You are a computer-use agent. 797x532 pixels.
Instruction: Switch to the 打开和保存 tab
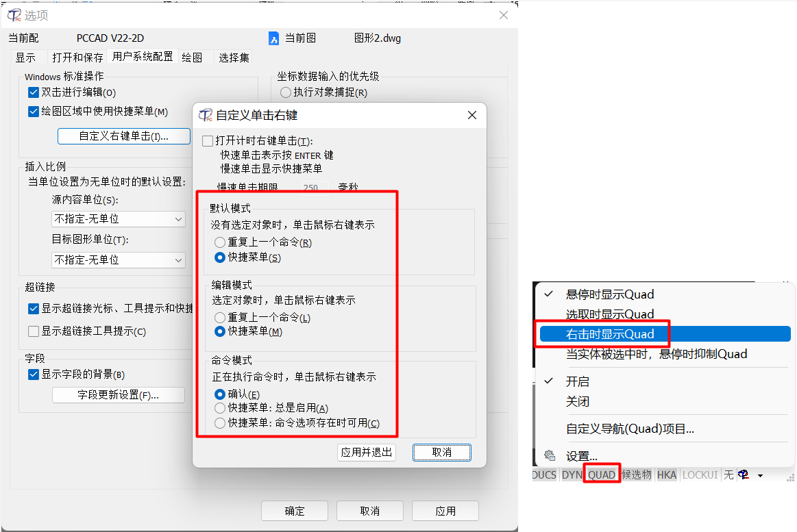click(77, 58)
